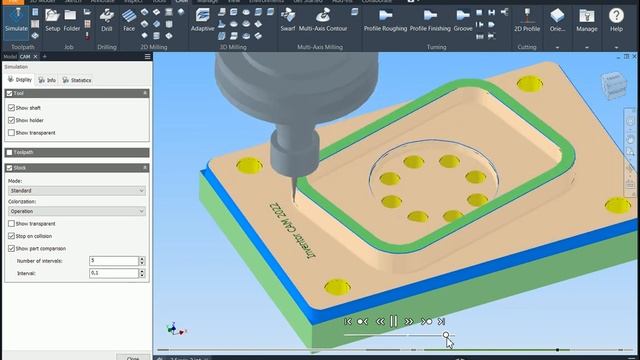Viewport: 640px width, 360px height.
Task: Click the coordinate axis triad in viewport
Action: pos(176,329)
